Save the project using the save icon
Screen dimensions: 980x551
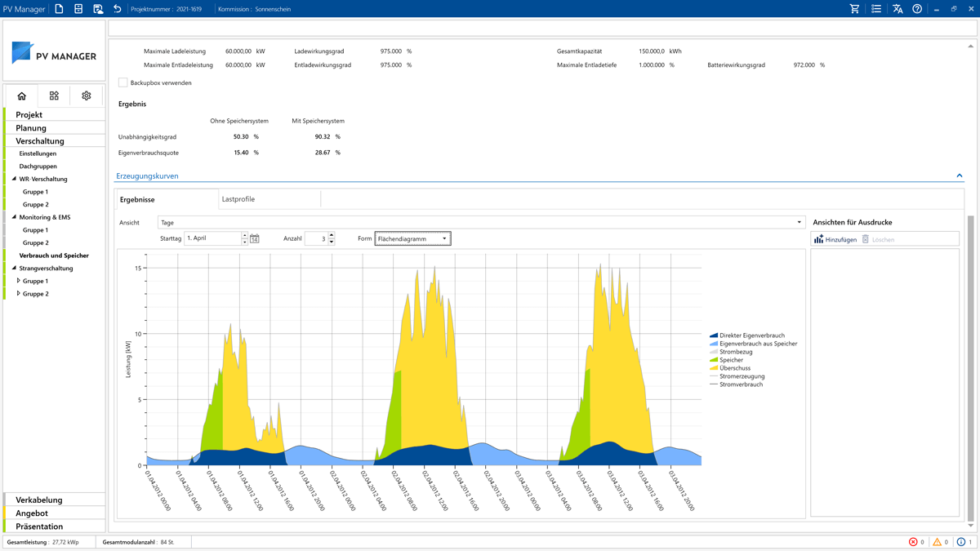click(x=77, y=8)
